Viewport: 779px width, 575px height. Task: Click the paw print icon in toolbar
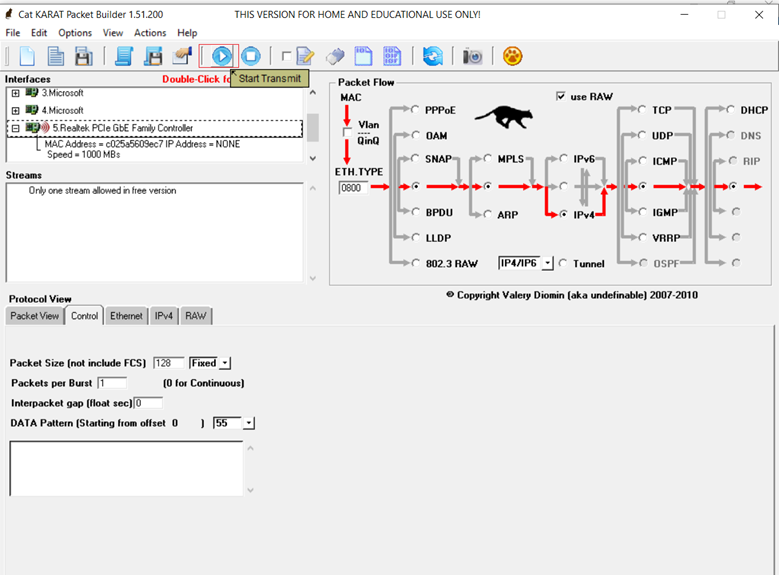click(512, 56)
